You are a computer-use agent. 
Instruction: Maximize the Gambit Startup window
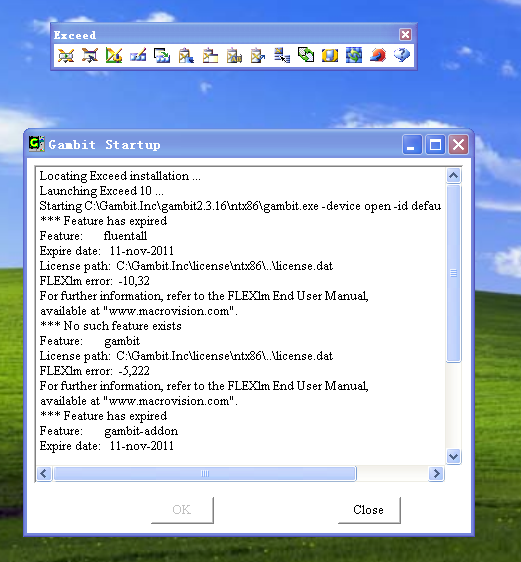click(x=435, y=145)
